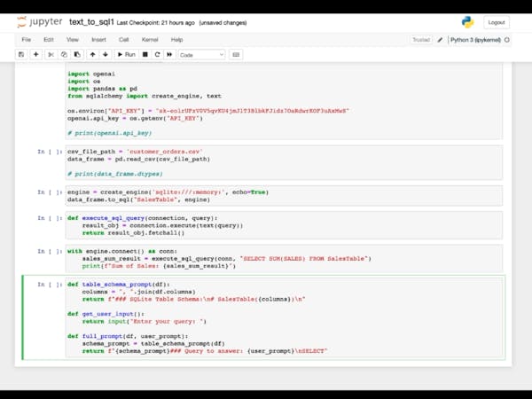Click the create_engine code cell

[284, 196]
